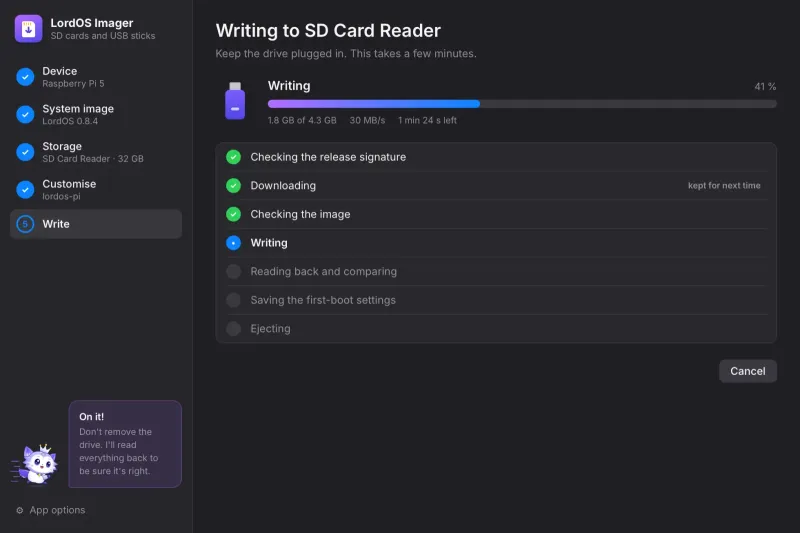Click 'SD Card Reader · 32 GB' label
Screen dimensions: 800x533
[93, 159]
